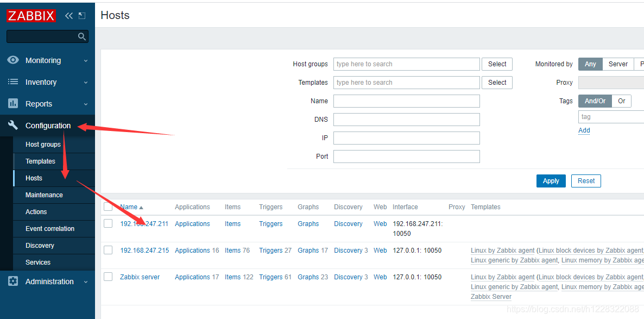
Task: Open Discovery in the sidebar
Action: click(40, 246)
